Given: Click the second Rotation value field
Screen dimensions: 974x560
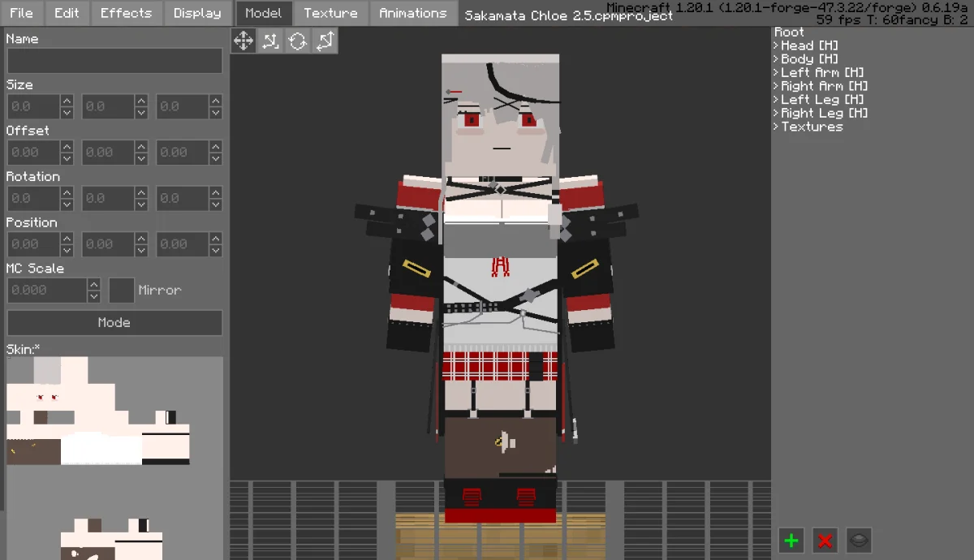Looking at the screenshot, I should click(108, 198).
